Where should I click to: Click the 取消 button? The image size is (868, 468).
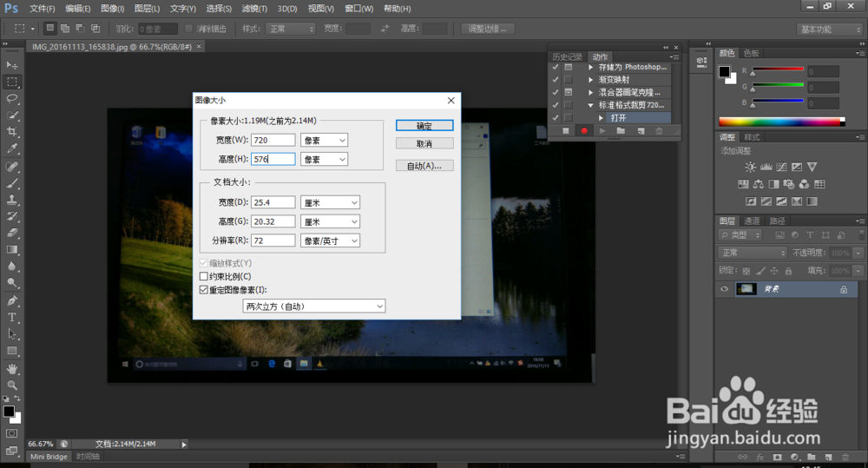click(424, 143)
